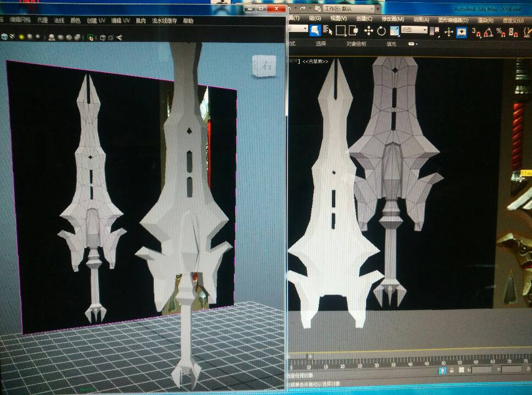The width and height of the screenshot is (532, 395).
Task: Click the Redo arrow in quick access toolbar
Action: coord(303,8)
